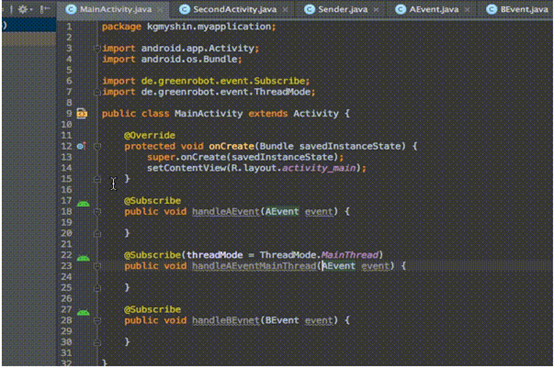
Task: Collapse the import block at line 3
Action: 97,48
